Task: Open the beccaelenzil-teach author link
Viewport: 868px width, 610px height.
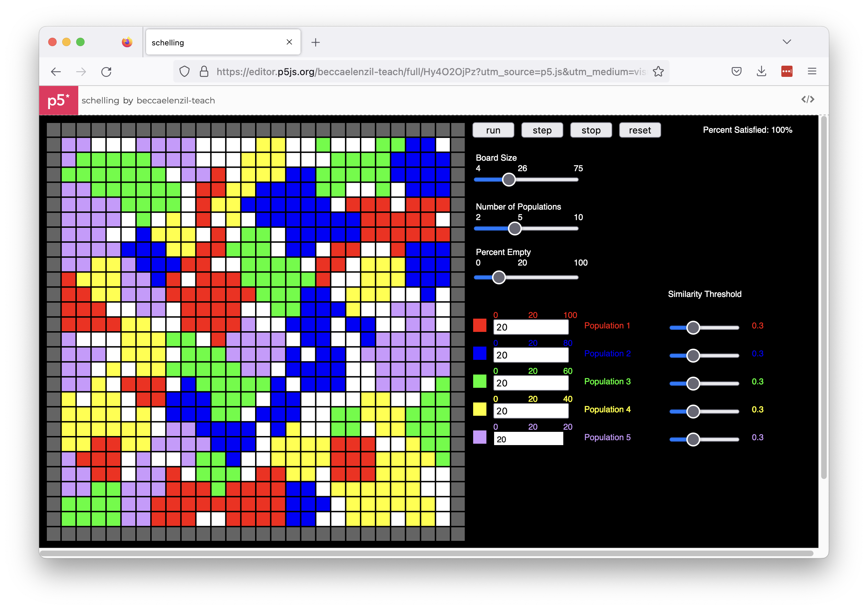Action: 176,101
